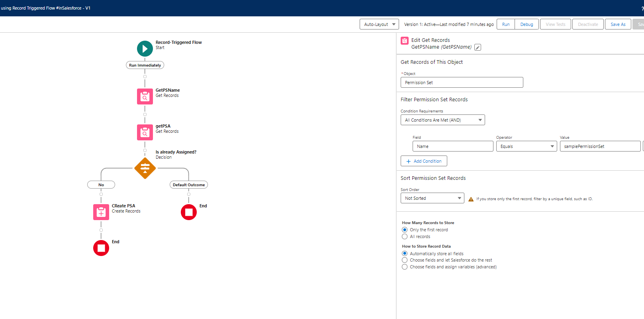Screen dimensions: 644x319
Task: Choose fields and let Salesforce do the rest
Action: pyautogui.click(x=405, y=260)
